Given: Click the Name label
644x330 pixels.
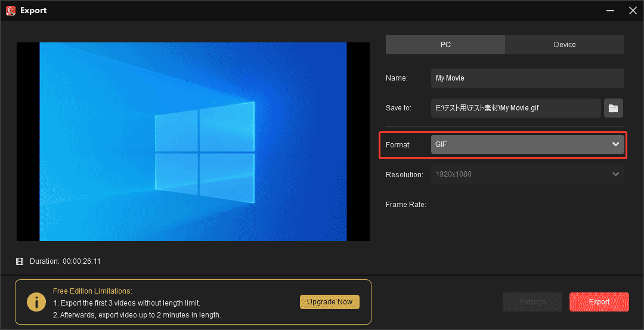Looking at the screenshot, I should pyautogui.click(x=397, y=78).
